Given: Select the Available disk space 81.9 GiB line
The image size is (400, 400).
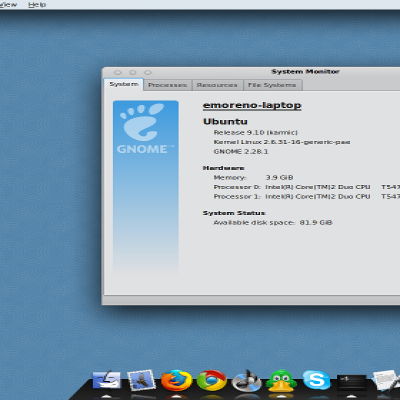Looking at the screenshot, I should (273, 222).
